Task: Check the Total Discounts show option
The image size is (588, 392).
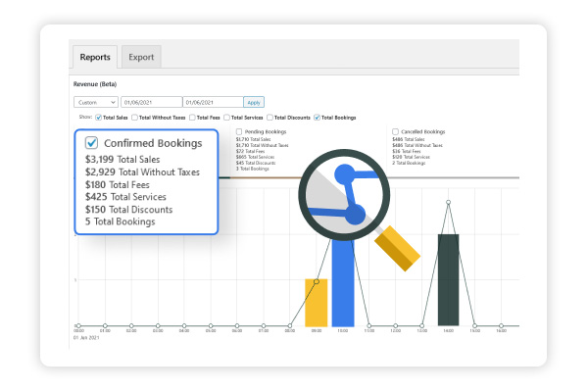Action: tap(269, 118)
